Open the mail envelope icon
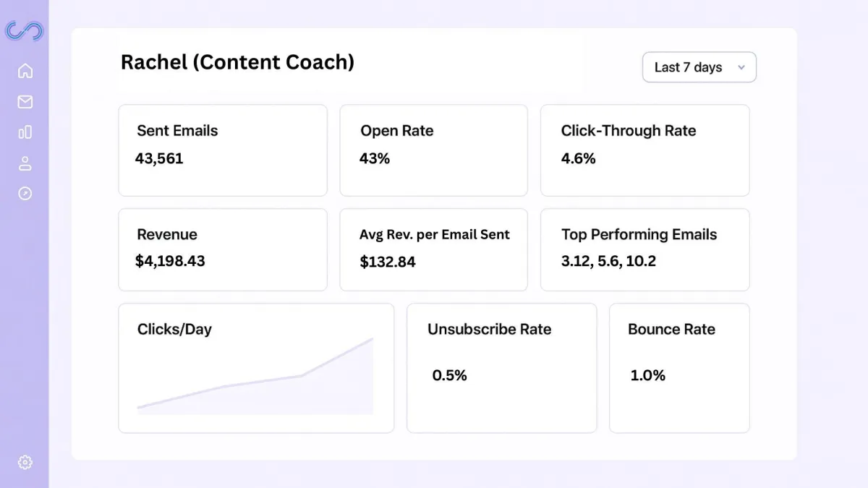This screenshot has width=868, height=488. click(25, 102)
